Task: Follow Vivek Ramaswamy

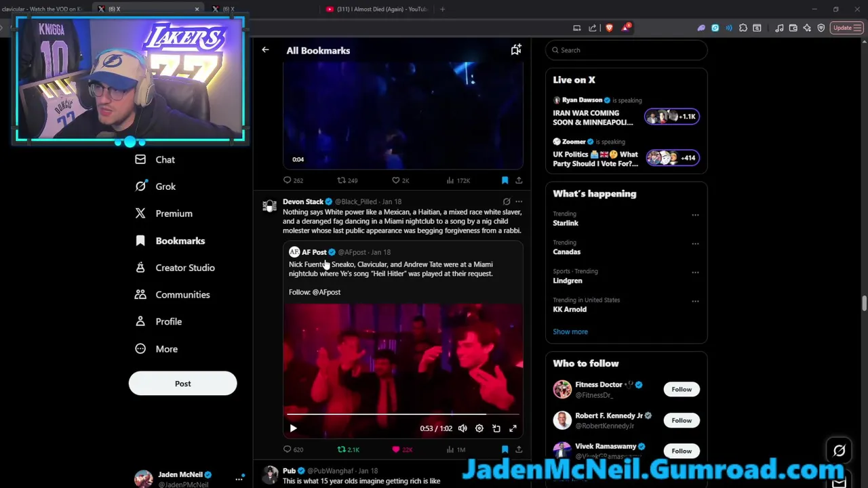Action: (682, 451)
